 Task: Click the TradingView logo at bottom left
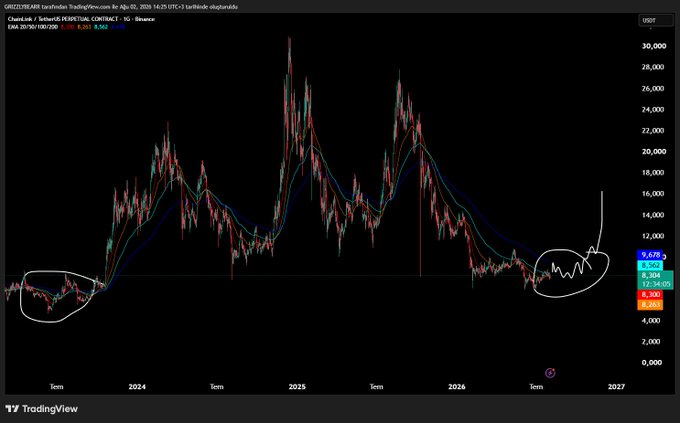tap(42, 409)
